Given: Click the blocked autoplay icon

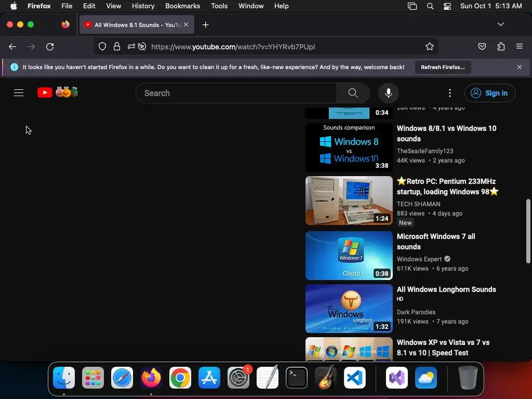Looking at the screenshot, I should 142,46.
